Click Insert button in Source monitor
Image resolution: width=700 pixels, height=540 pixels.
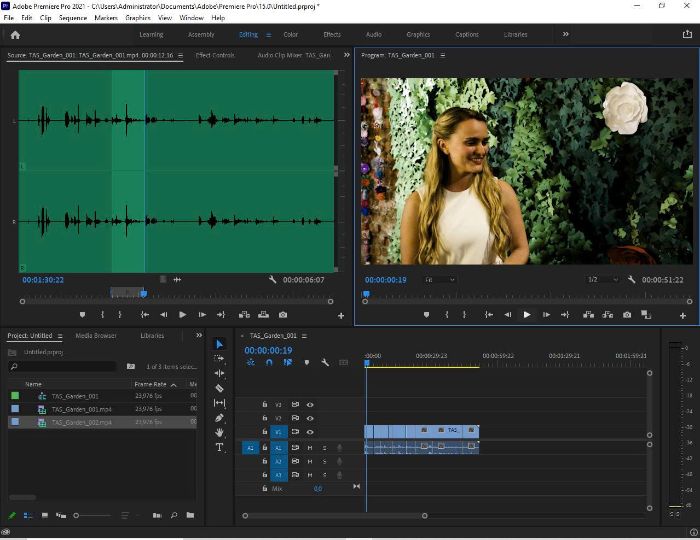point(244,315)
